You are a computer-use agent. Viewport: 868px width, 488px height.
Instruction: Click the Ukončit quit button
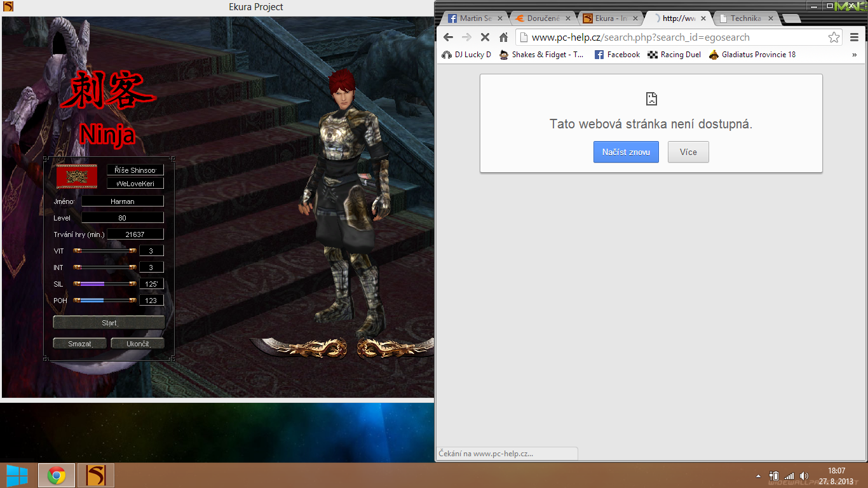137,344
